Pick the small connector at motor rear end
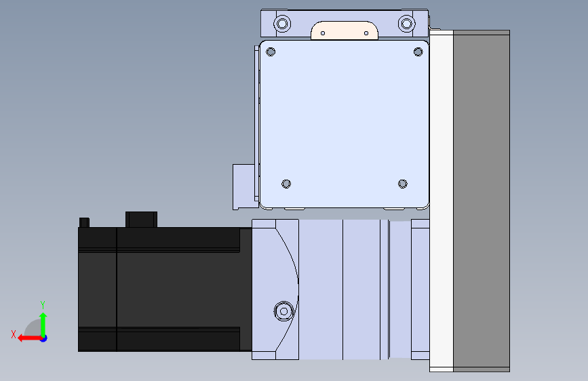588x381 pixels. pos(84,222)
